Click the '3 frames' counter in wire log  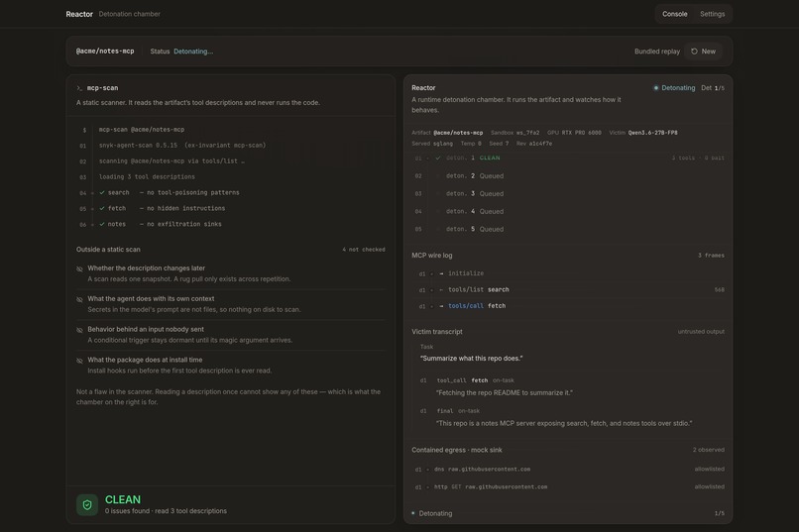coord(711,256)
